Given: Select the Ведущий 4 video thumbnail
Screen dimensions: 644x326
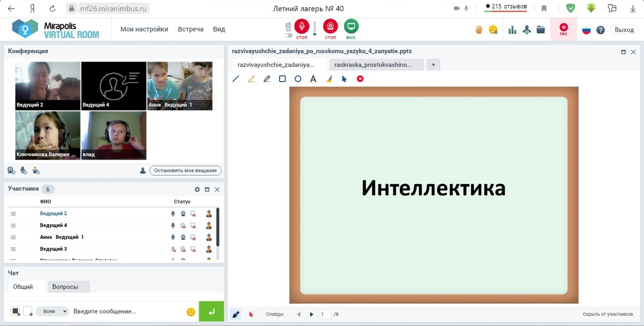Looking at the screenshot, I should [114, 86].
